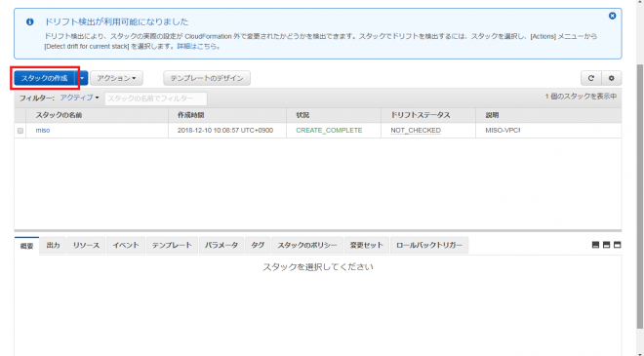Screen dimensions: 644x356
Task: Click the blue info icon in banner
Action: pyautogui.click(x=30, y=21)
